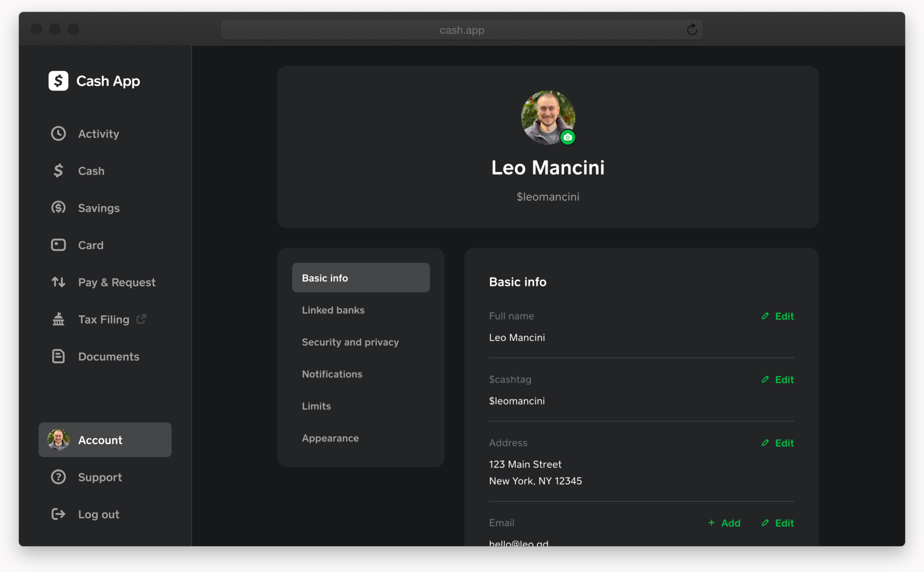Select the Linked banks tab
The width and height of the screenshot is (924, 572).
(333, 310)
